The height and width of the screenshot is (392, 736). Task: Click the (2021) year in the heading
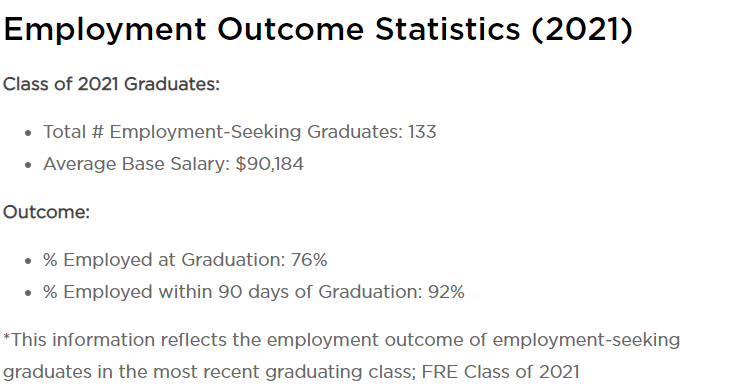tap(583, 30)
